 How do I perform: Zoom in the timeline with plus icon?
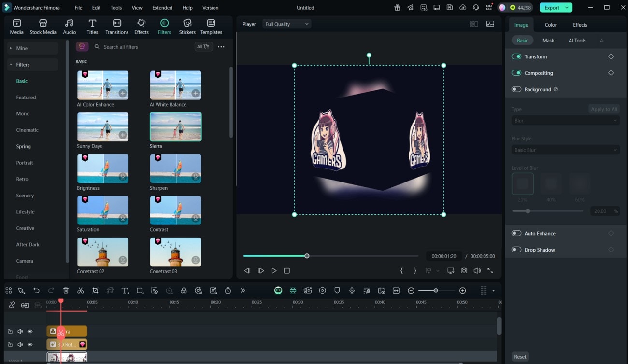point(462,290)
